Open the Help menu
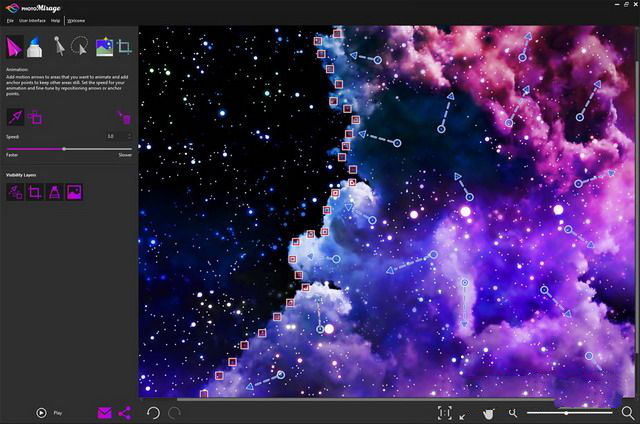 point(56,20)
